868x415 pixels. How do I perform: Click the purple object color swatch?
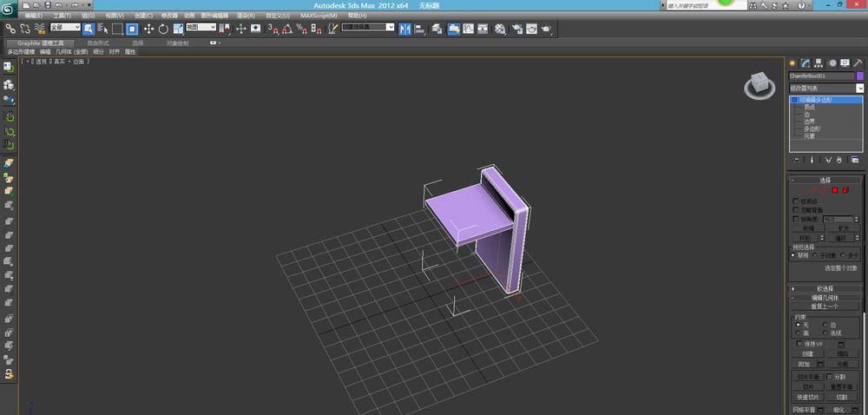click(x=859, y=76)
